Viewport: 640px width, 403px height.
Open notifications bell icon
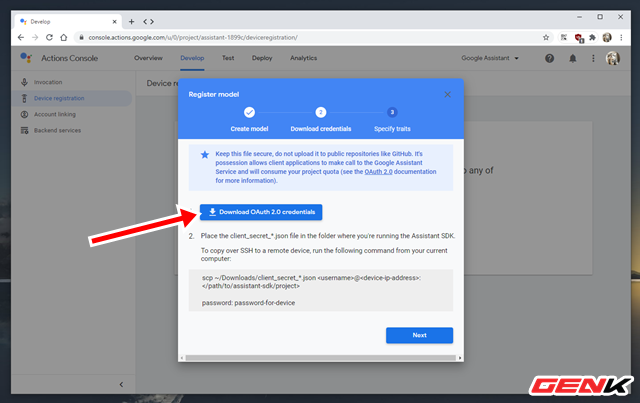(x=573, y=58)
